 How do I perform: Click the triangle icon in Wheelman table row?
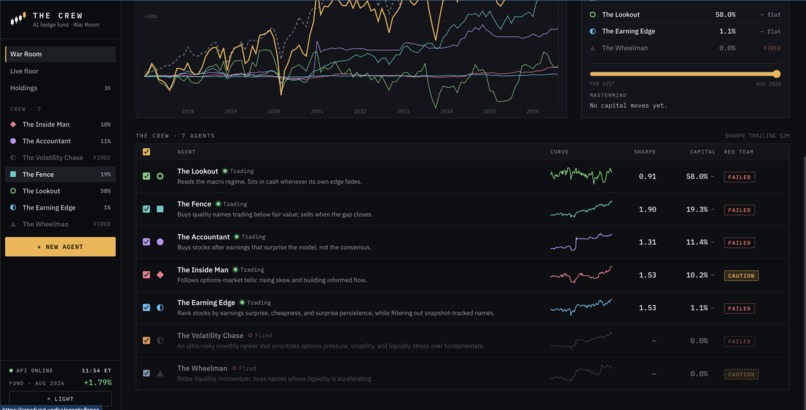(160, 374)
